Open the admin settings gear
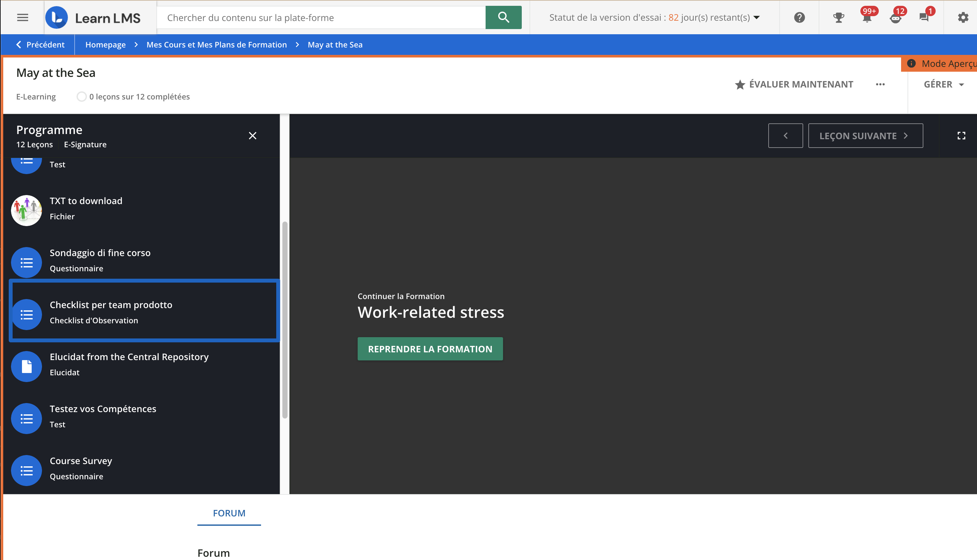This screenshot has height=560, width=977. [963, 18]
